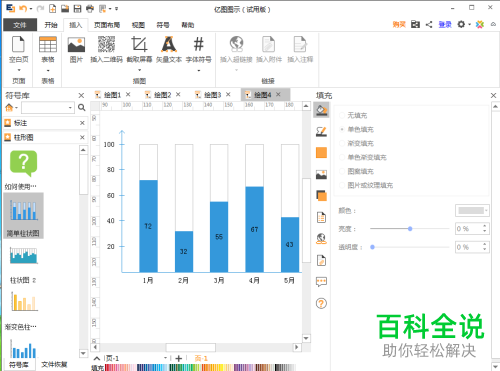This screenshot has height=371, width=500.
Task: Click the search magnifier in symbol library
Action: [x=81, y=108]
